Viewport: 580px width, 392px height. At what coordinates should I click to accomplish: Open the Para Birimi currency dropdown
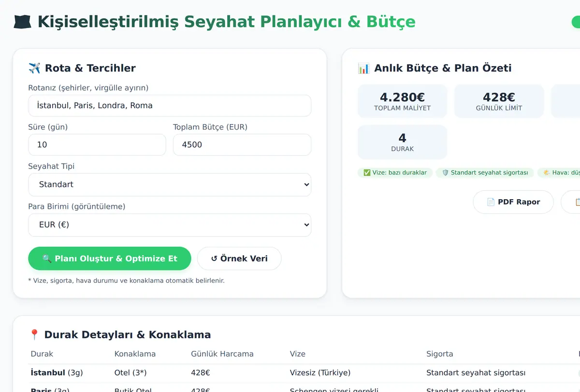click(170, 225)
